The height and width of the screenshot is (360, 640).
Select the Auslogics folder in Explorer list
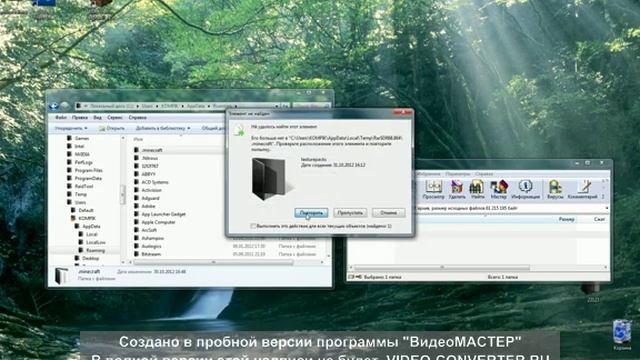point(148,247)
